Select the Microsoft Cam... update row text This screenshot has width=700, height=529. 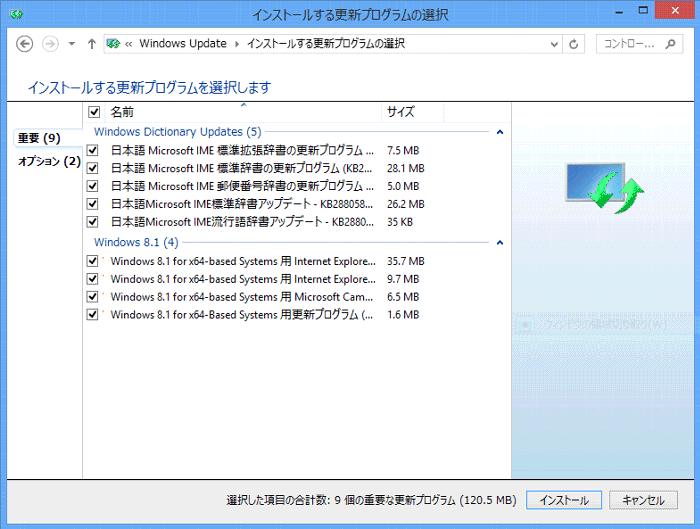point(242,297)
